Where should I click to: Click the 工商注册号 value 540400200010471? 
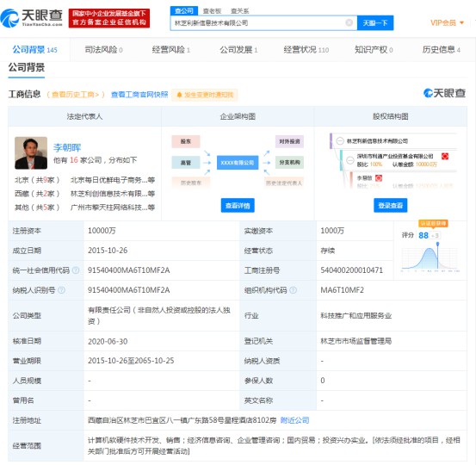click(351, 270)
